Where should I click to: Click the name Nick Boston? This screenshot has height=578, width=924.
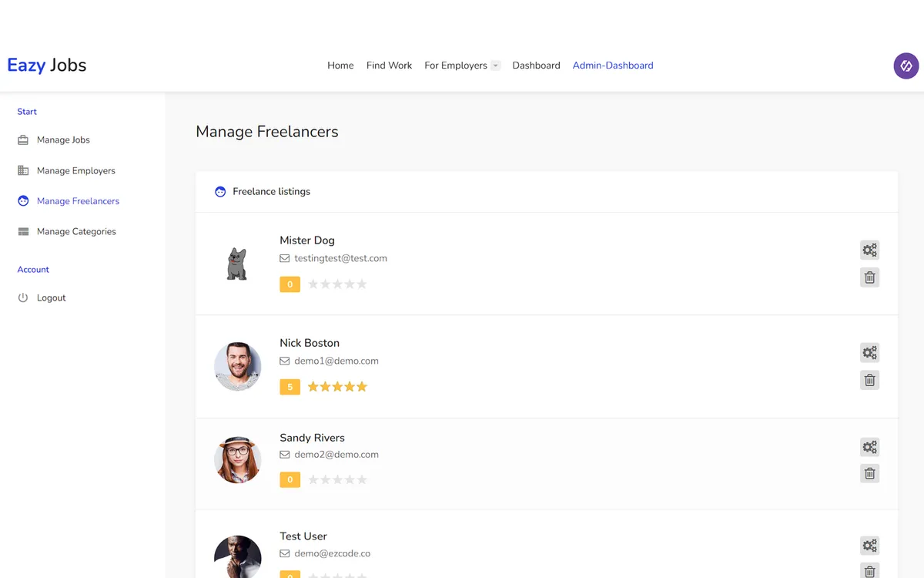(310, 343)
